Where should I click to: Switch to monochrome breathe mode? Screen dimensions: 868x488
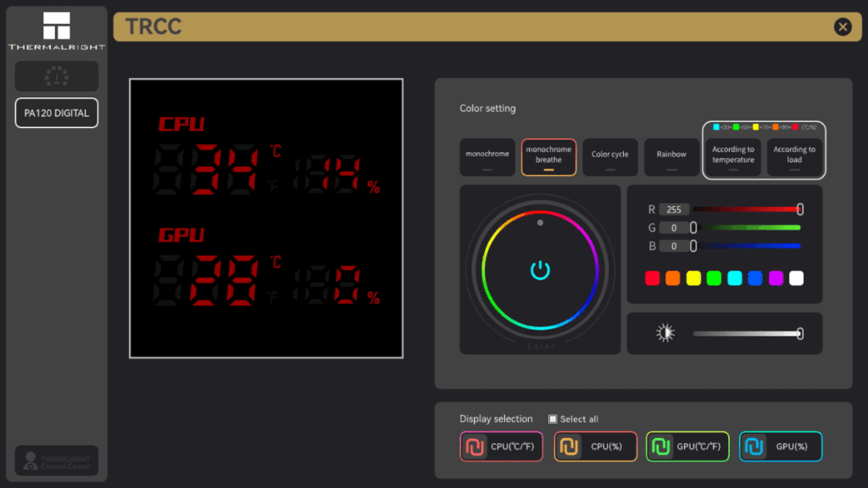pos(548,158)
